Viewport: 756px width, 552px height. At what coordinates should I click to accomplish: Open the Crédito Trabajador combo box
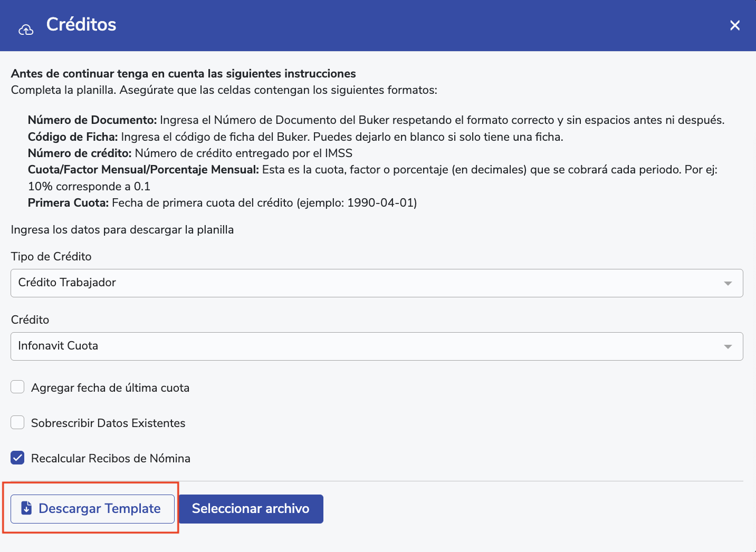point(369,283)
